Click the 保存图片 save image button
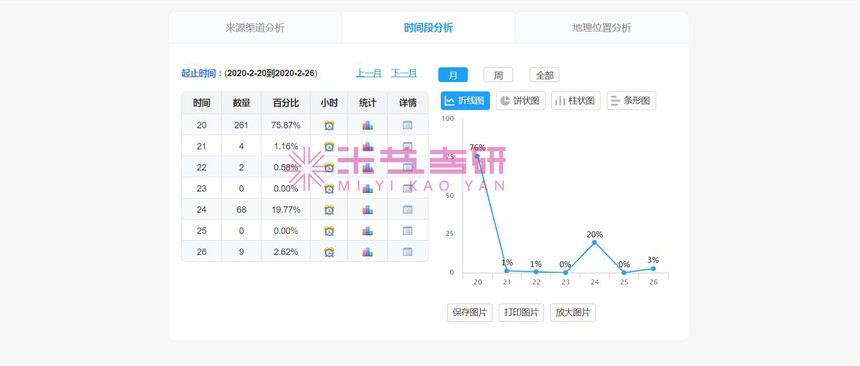Screen dimensions: 860x366 pyautogui.click(x=470, y=313)
